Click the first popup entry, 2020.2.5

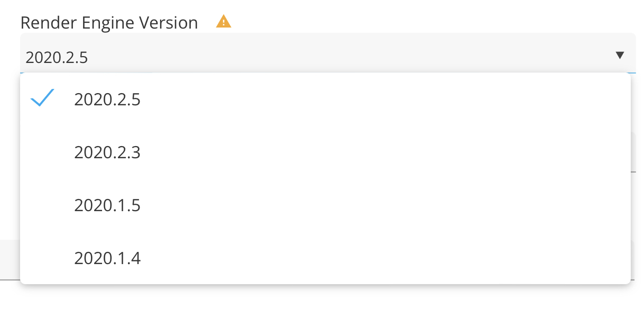click(107, 99)
